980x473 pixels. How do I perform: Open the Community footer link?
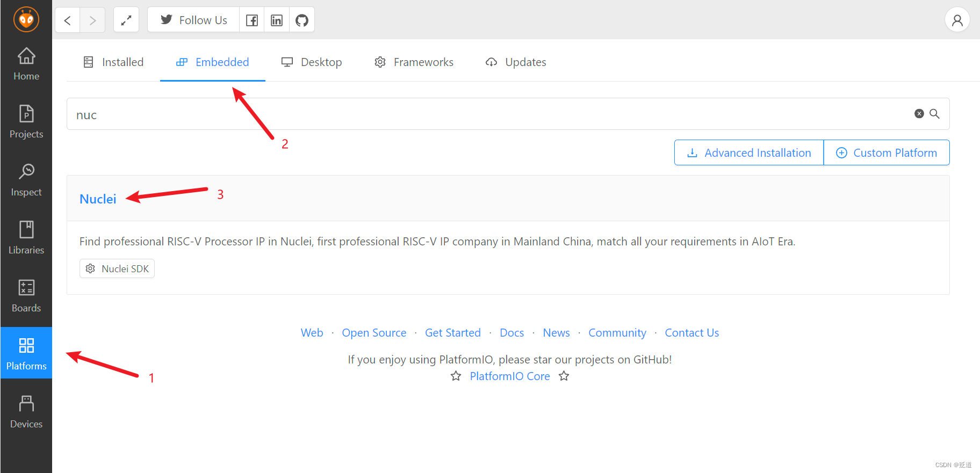click(x=617, y=333)
